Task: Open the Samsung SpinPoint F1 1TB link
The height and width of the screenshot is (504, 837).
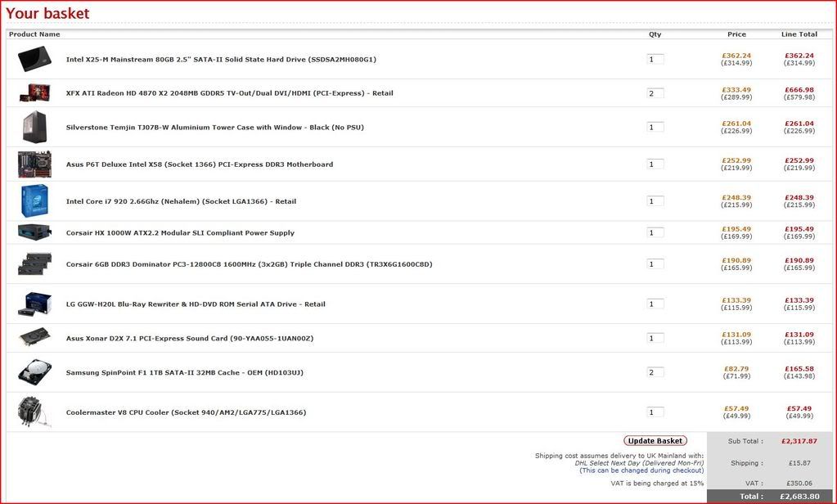Action: coord(184,372)
